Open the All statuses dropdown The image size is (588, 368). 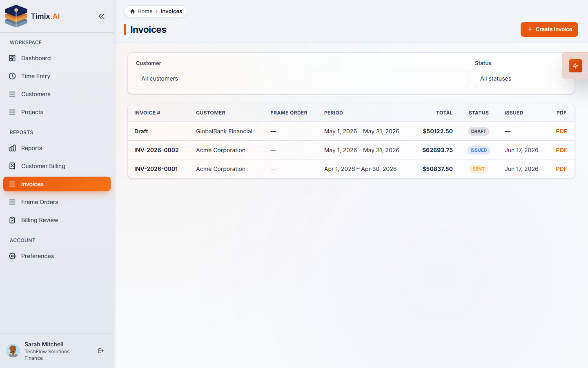pyautogui.click(x=520, y=79)
